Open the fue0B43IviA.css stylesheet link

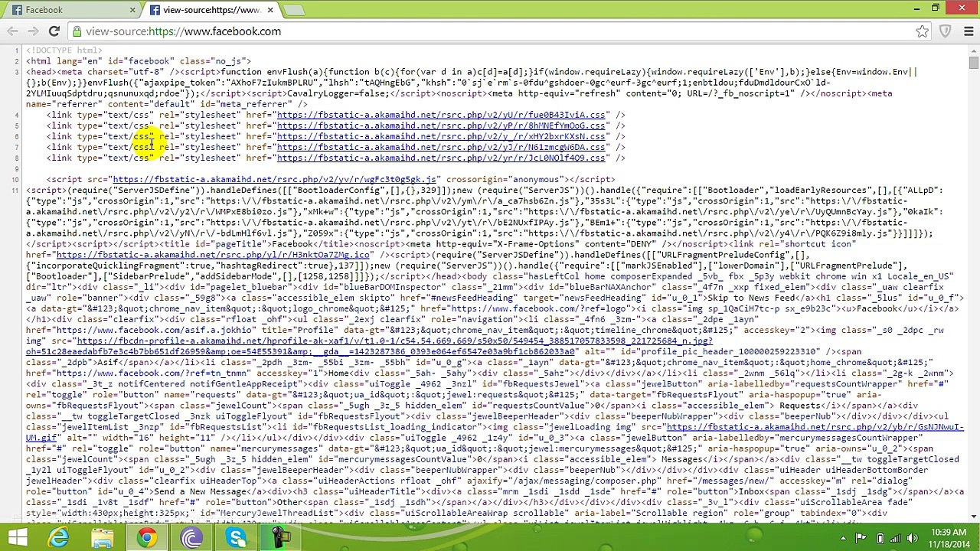tap(440, 115)
